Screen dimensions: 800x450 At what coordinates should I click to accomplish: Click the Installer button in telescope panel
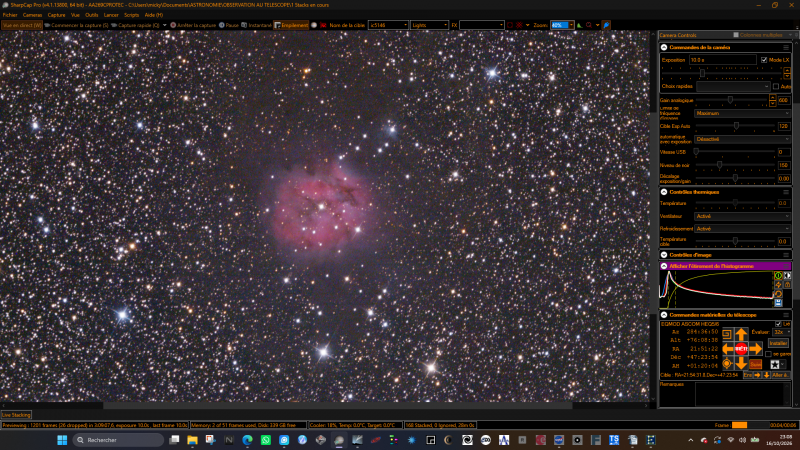pyautogui.click(x=778, y=343)
